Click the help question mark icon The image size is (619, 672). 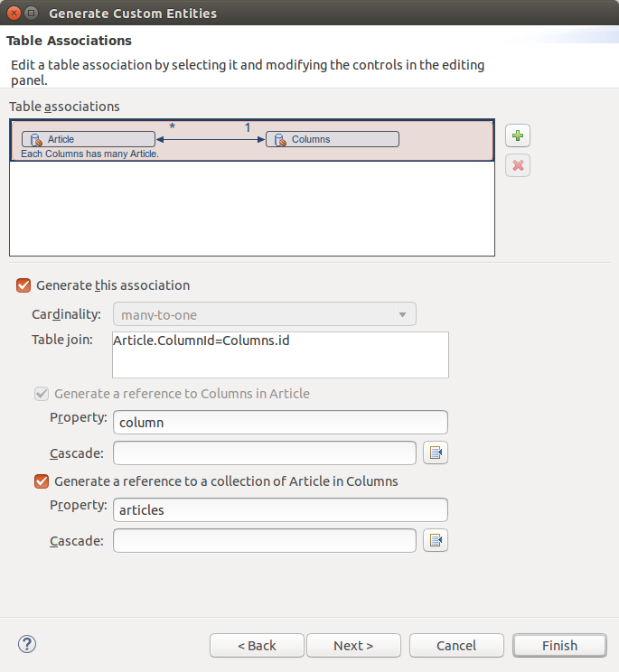(27, 644)
